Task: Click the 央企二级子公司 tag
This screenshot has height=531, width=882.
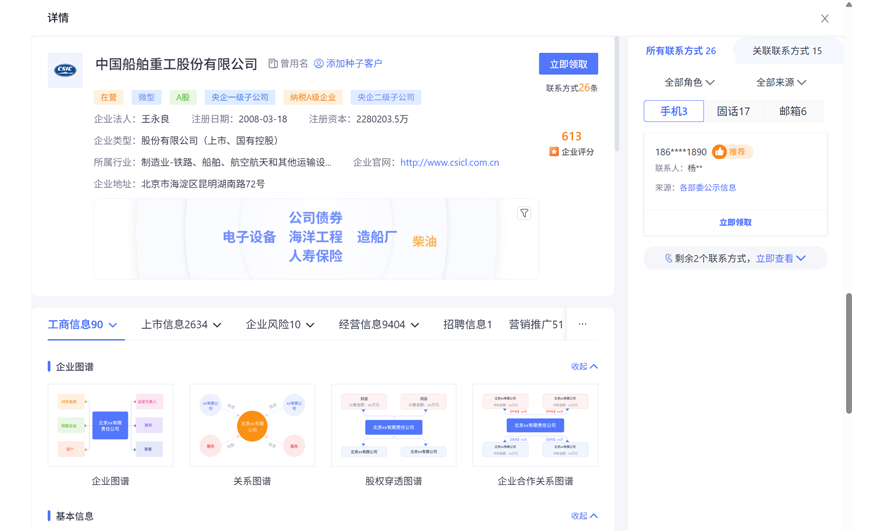Action: coord(386,97)
